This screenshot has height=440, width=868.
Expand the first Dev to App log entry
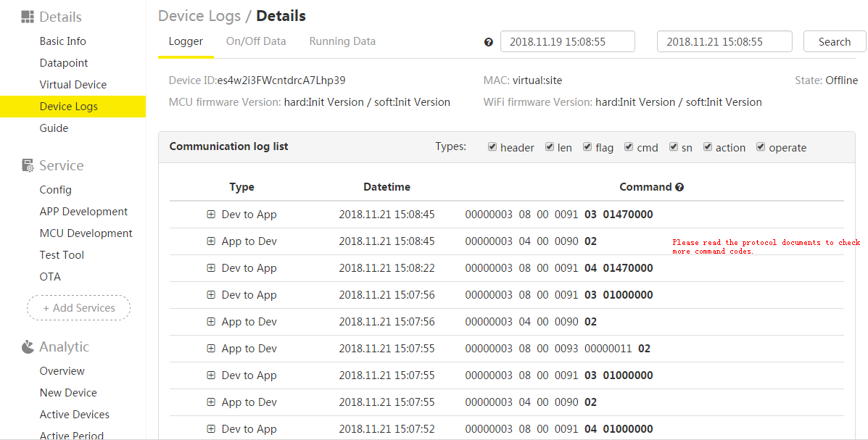point(210,214)
